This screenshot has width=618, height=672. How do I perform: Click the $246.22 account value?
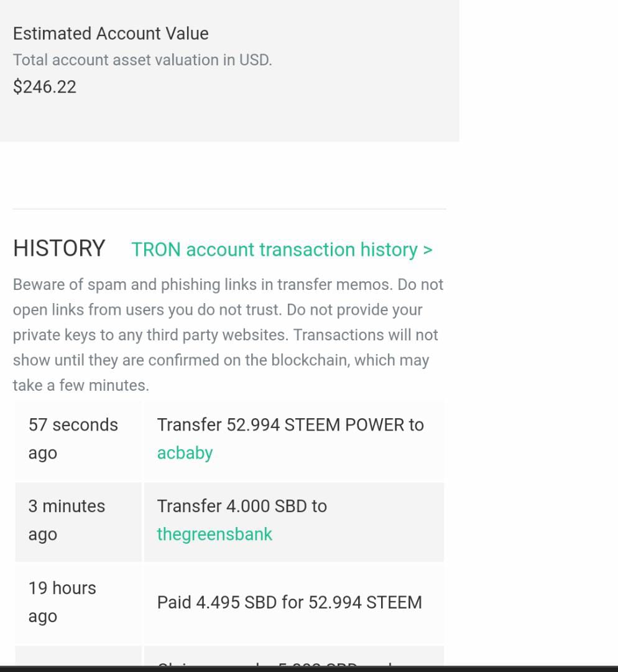[x=45, y=86]
